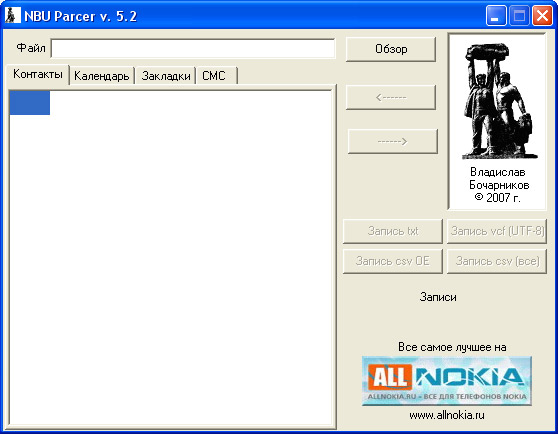558x434 pixels.
Task: Close the NBU Parcer window
Action: [x=542, y=16]
